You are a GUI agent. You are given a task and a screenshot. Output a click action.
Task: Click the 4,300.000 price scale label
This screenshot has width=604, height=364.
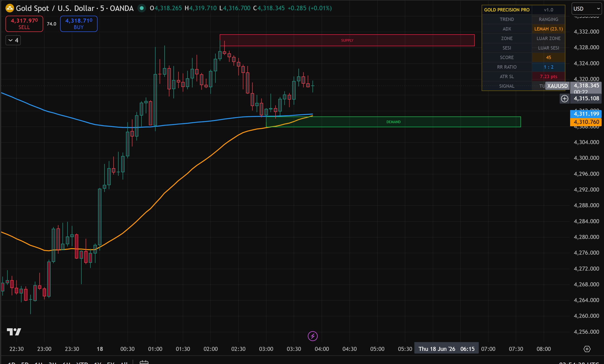pos(586,158)
